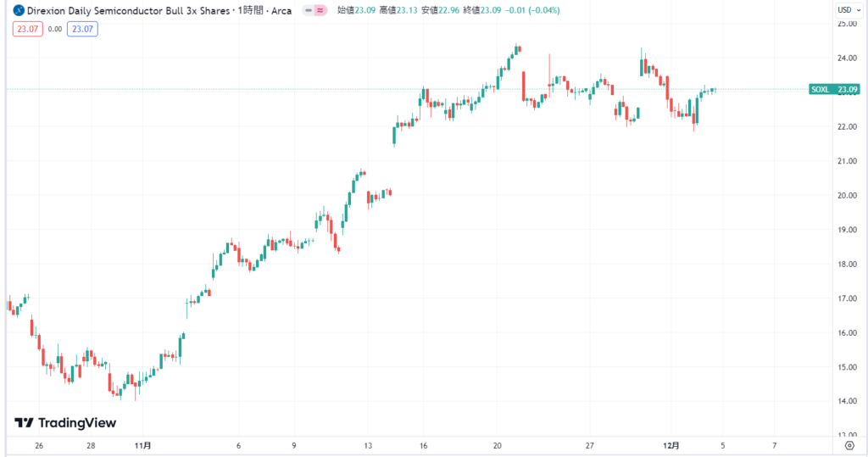Click the 9 date axis label
868x457 pixels.
[x=294, y=445]
